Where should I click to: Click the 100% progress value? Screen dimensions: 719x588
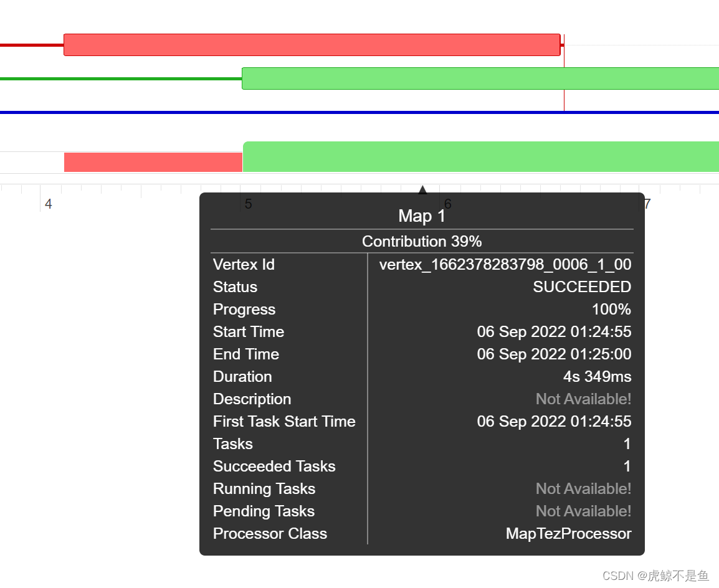pos(611,310)
